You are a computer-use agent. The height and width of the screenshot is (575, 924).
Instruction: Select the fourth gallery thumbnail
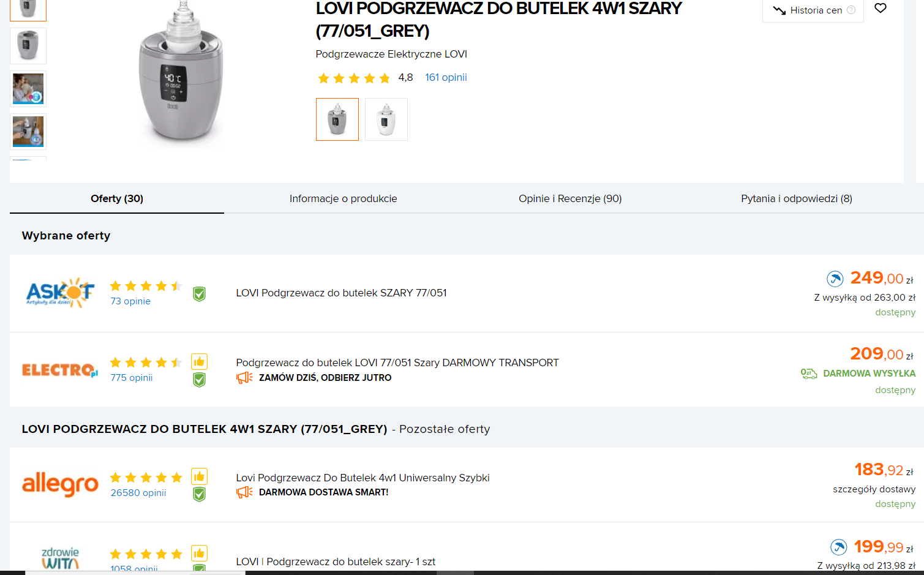pyautogui.click(x=28, y=132)
